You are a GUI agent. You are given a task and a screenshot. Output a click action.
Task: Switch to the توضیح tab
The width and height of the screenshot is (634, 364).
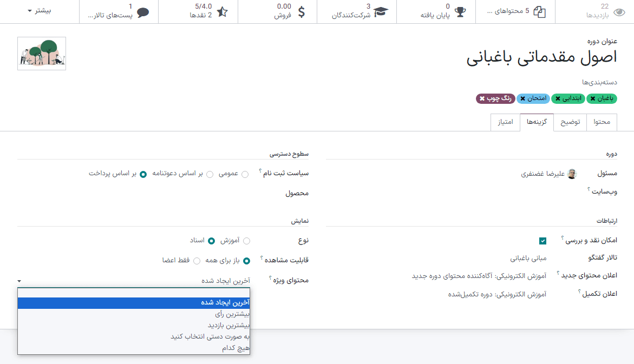pyautogui.click(x=570, y=122)
